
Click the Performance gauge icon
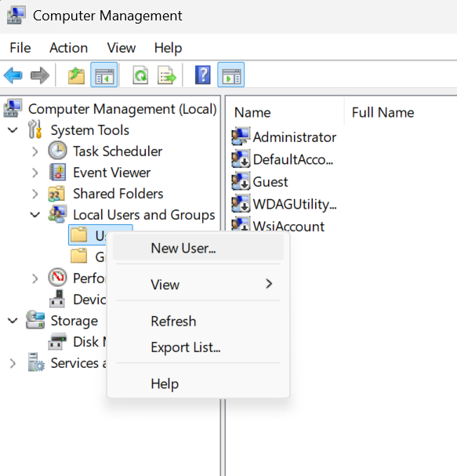(x=57, y=278)
